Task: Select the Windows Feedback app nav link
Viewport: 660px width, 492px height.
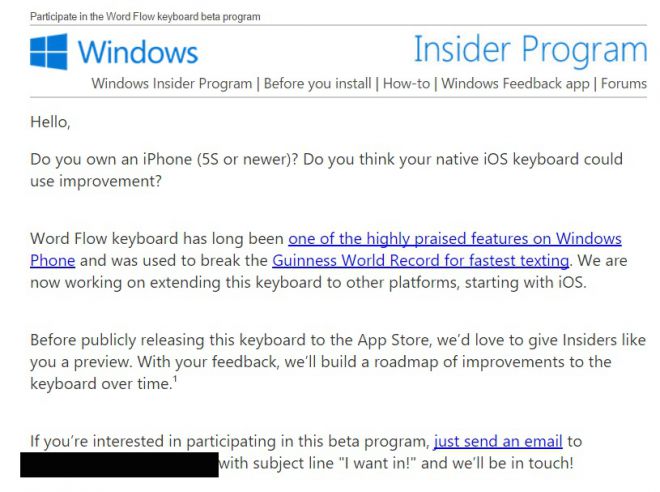Action: point(515,84)
